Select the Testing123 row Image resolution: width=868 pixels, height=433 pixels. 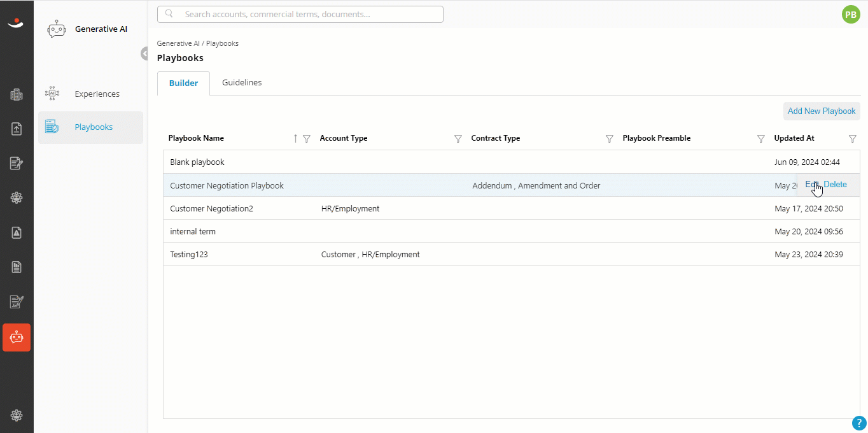(512, 254)
